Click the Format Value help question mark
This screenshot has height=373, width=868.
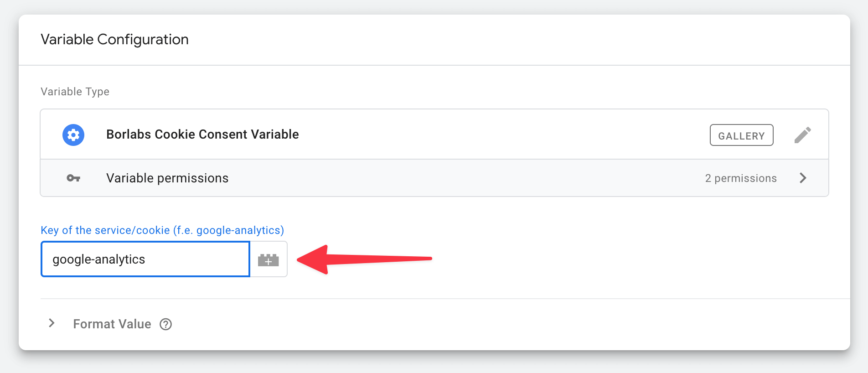pos(165,324)
